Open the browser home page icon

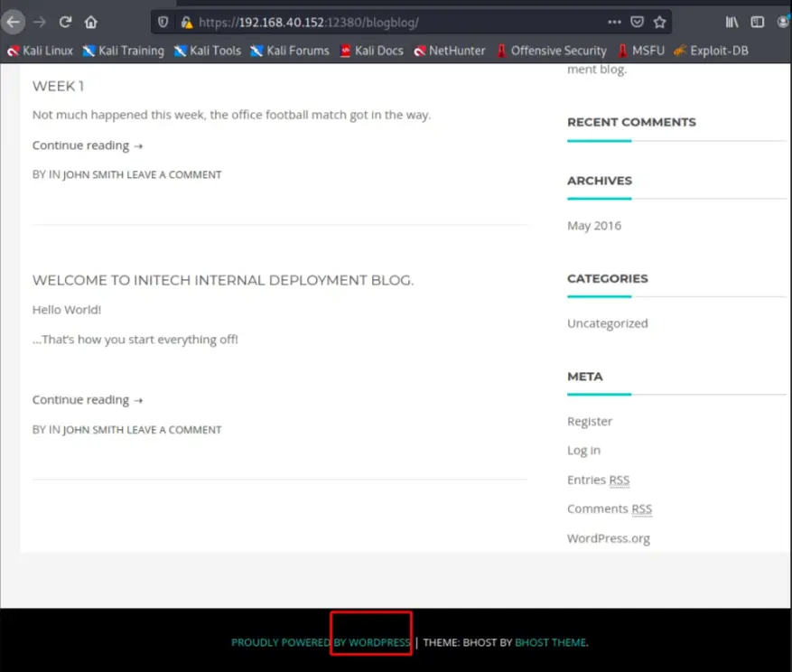point(91,23)
